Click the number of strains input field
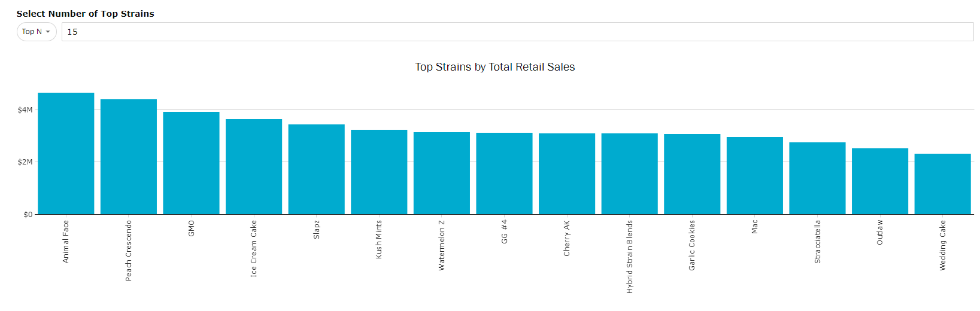This screenshot has width=980, height=311. click(517, 32)
